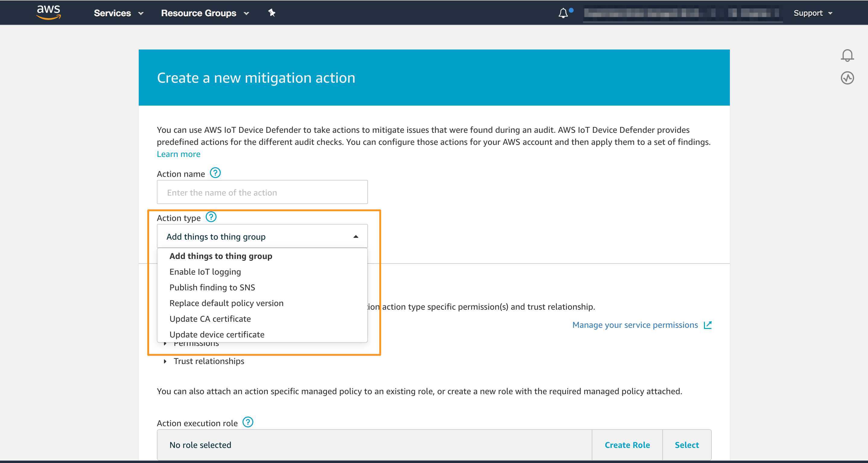The height and width of the screenshot is (463, 868).
Task: Click the help icon next to Action execution role
Action: 248,422
